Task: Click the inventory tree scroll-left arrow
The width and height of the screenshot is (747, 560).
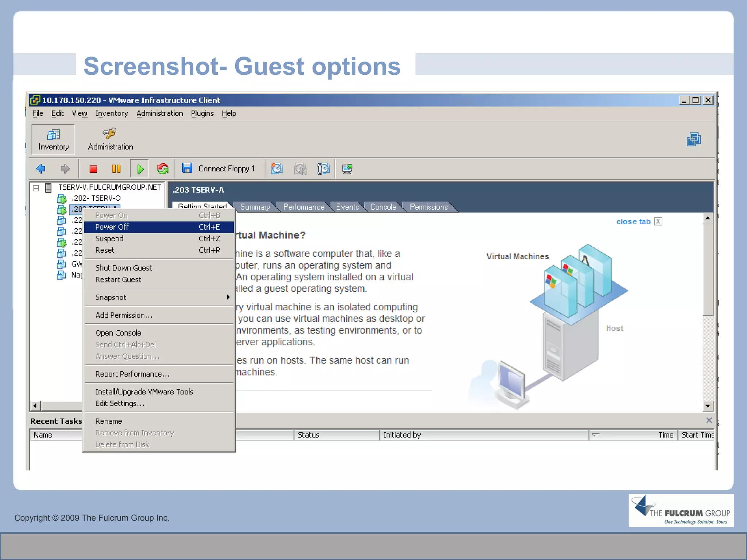Action: [35, 406]
